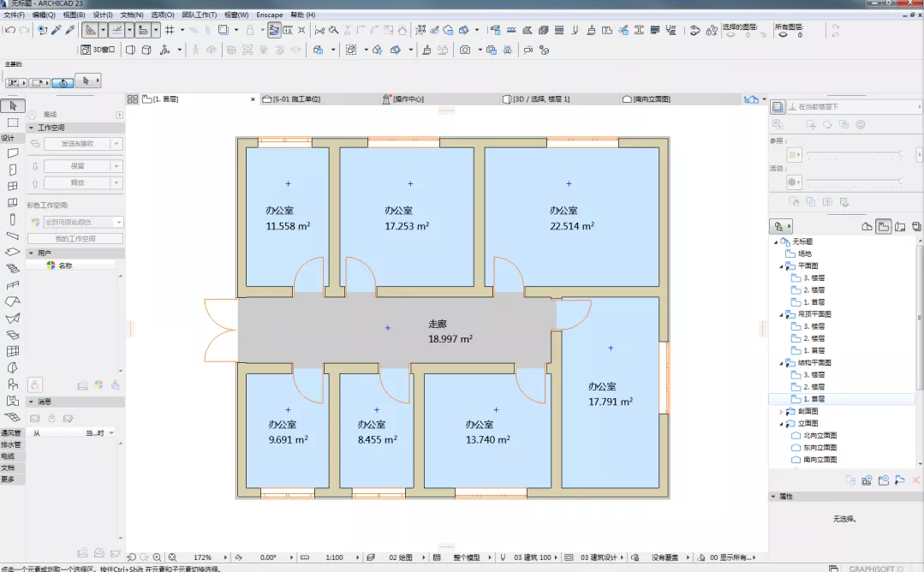Collapse the 消息 section
This screenshot has width=924, height=572.
pos(31,402)
